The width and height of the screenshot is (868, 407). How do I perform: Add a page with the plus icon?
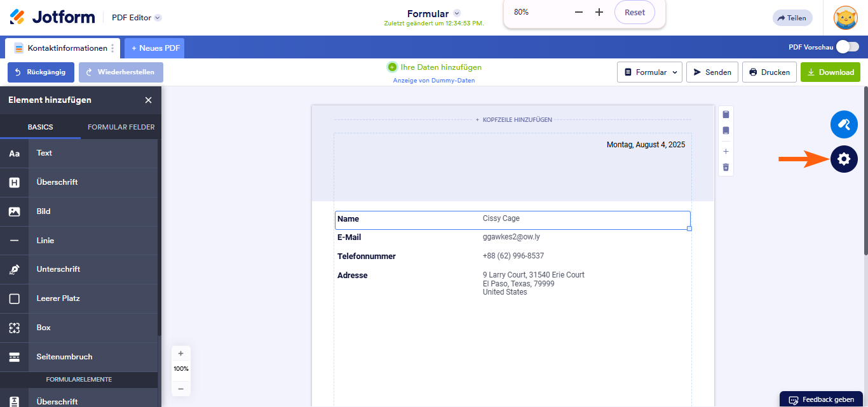coord(726,152)
